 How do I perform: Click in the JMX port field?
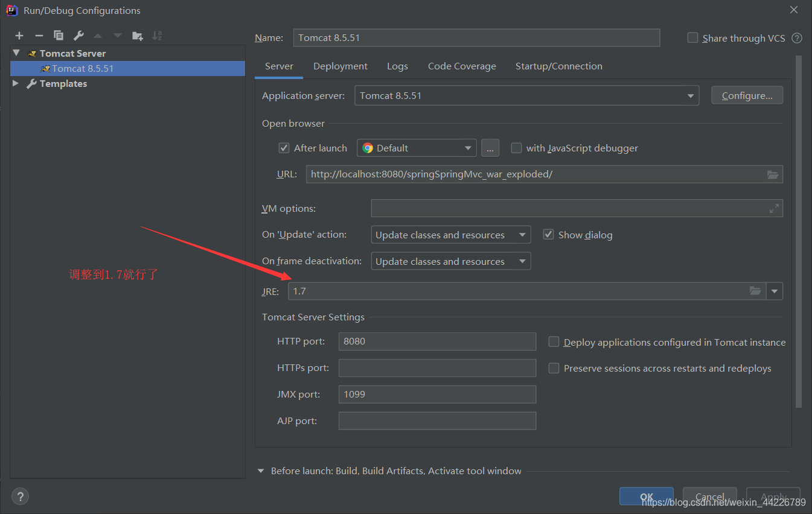437,394
